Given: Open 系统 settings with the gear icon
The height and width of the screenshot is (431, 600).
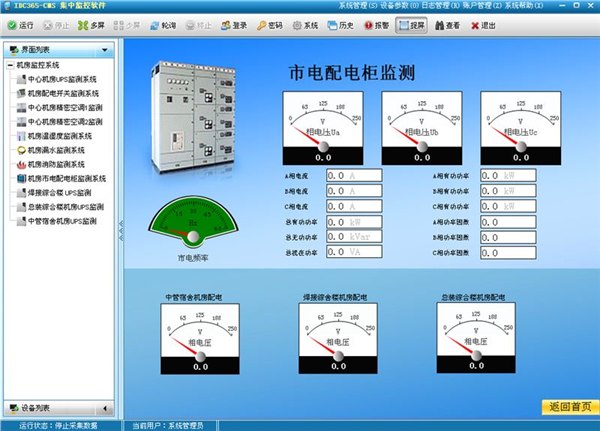Looking at the screenshot, I should [x=305, y=26].
